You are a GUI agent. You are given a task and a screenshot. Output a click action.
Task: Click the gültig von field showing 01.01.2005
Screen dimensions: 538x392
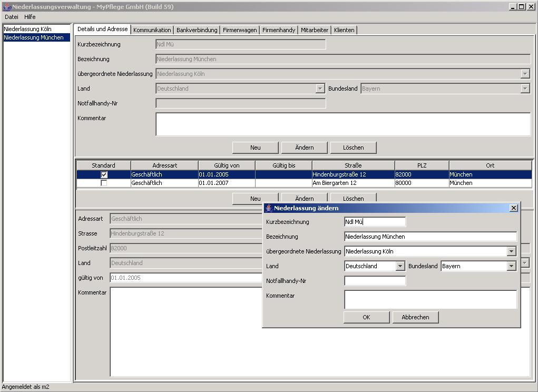point(187,278)
